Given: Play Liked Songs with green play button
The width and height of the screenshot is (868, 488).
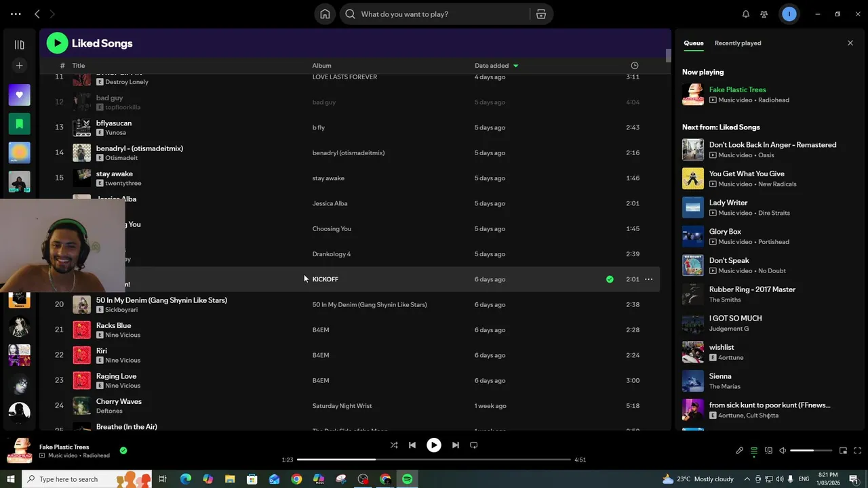Looking at the screenshot, I should tap(57, 43).
